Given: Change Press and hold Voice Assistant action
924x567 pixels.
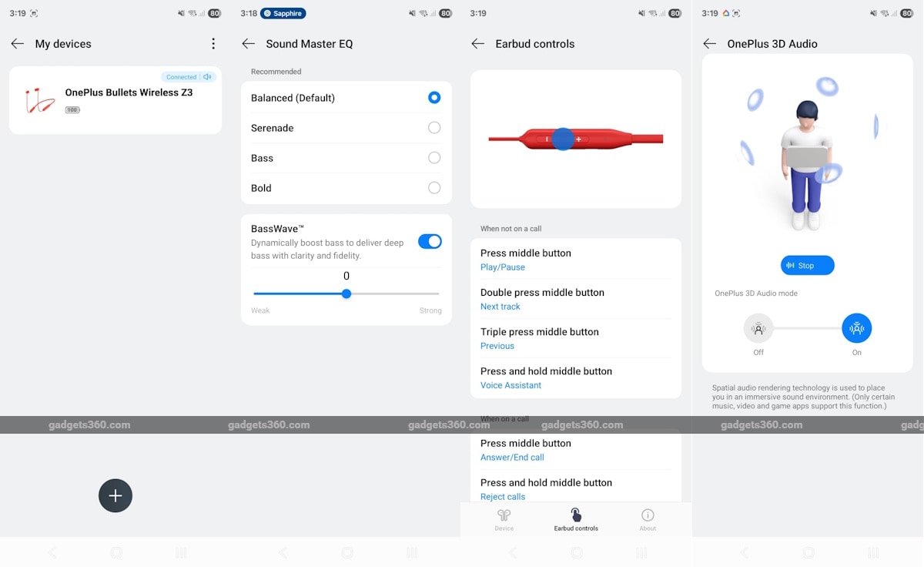Looking at the screenshot, I should 575,377.
